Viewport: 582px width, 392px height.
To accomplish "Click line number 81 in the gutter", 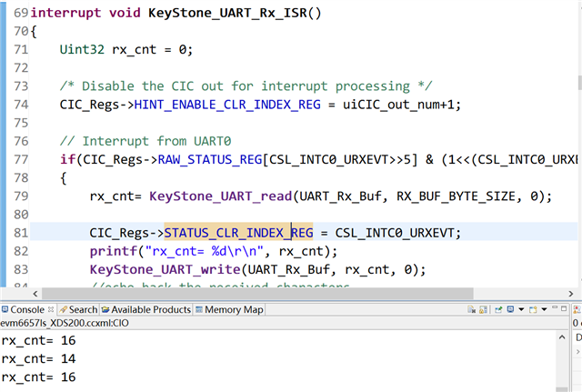I will (21, 233).
